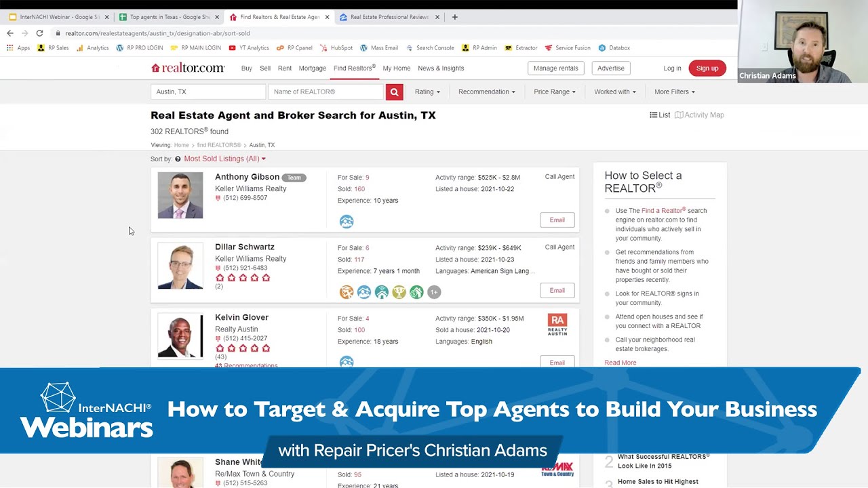Click Realty Austin RA logo
The image size is (868, 488).
pos(557,325)
